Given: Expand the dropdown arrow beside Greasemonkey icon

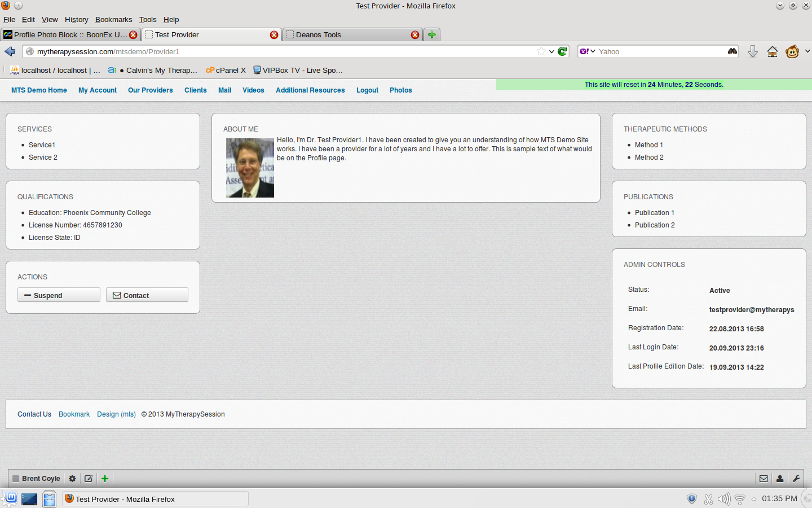Looking at the screenshot, I should coord(807,51).
